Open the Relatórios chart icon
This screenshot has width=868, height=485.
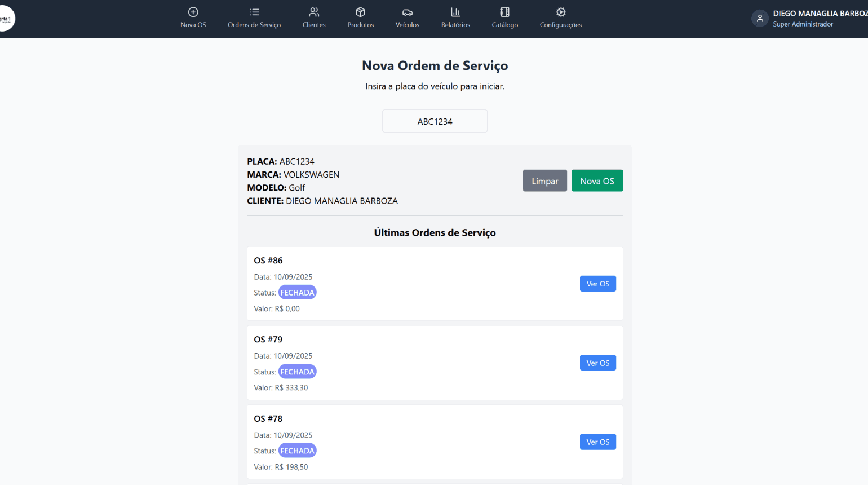point(455,12)
